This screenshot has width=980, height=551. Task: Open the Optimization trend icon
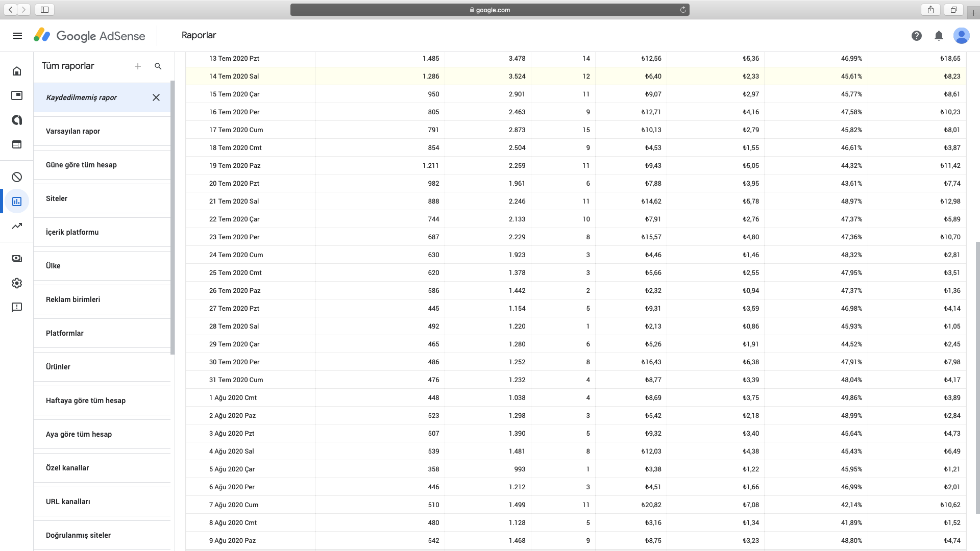(17, 226)
